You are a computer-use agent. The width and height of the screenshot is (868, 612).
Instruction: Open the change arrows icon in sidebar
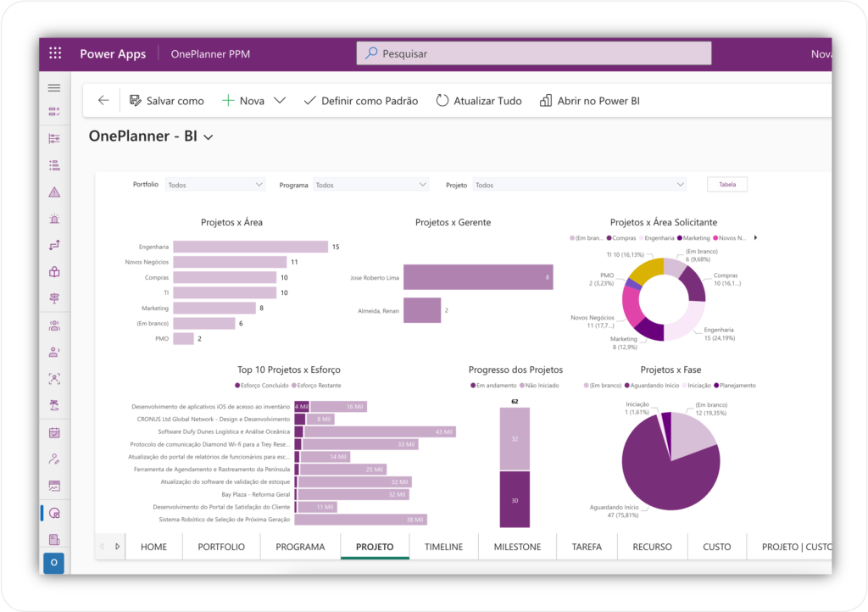(54, 245)
